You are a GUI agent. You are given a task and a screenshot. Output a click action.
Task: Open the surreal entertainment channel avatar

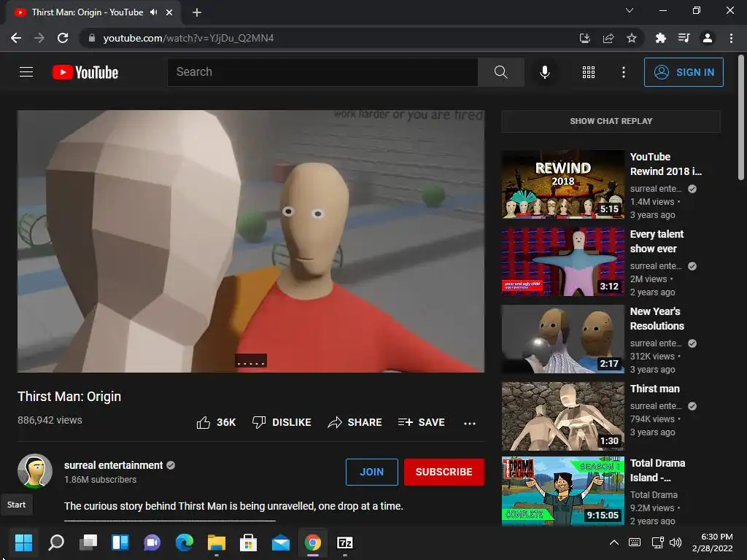[x=35, y=471]
